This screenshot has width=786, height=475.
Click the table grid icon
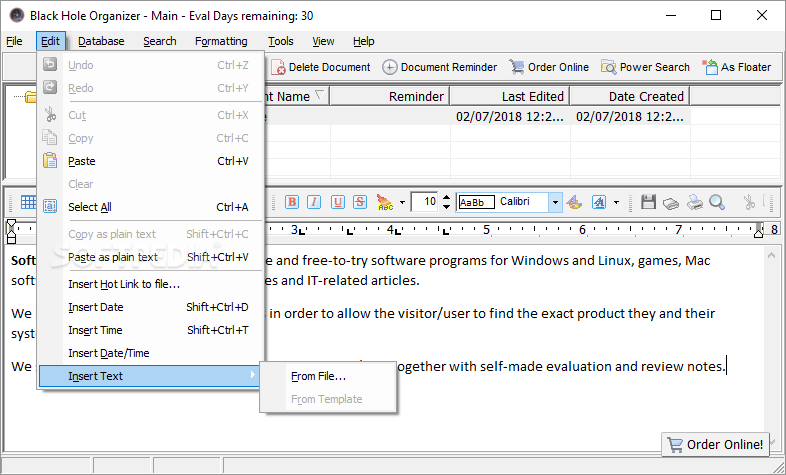click(x=28, y=202)
